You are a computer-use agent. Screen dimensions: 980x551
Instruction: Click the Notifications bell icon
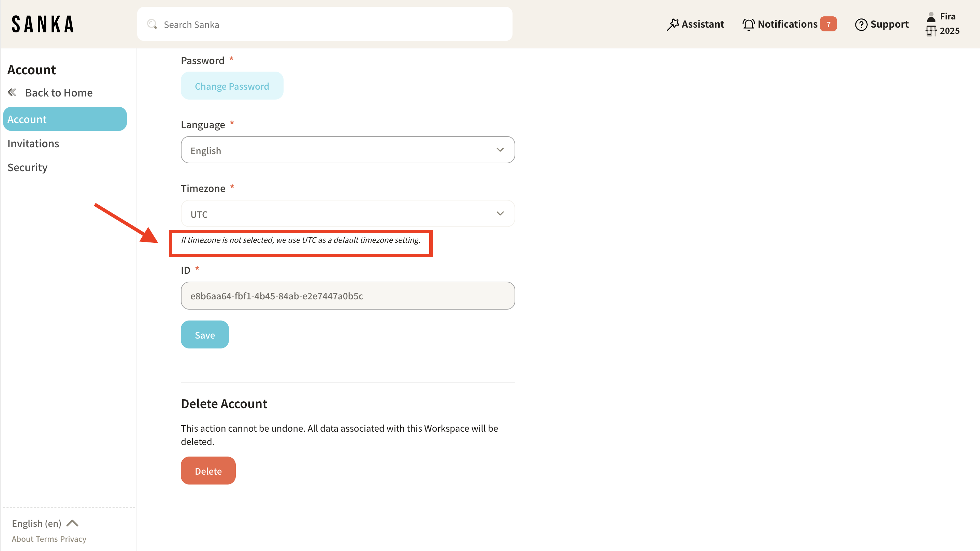click(x=748, y=24)
